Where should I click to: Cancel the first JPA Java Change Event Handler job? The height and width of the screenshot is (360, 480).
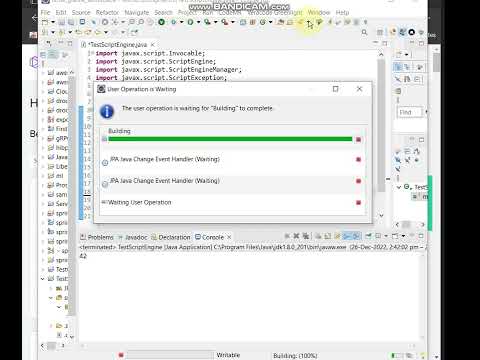pos(359,159)
